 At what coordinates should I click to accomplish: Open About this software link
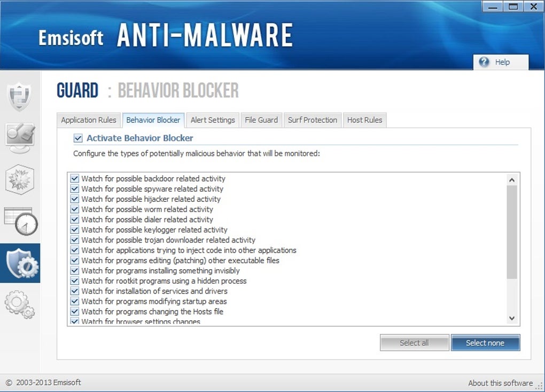(500, 383)
